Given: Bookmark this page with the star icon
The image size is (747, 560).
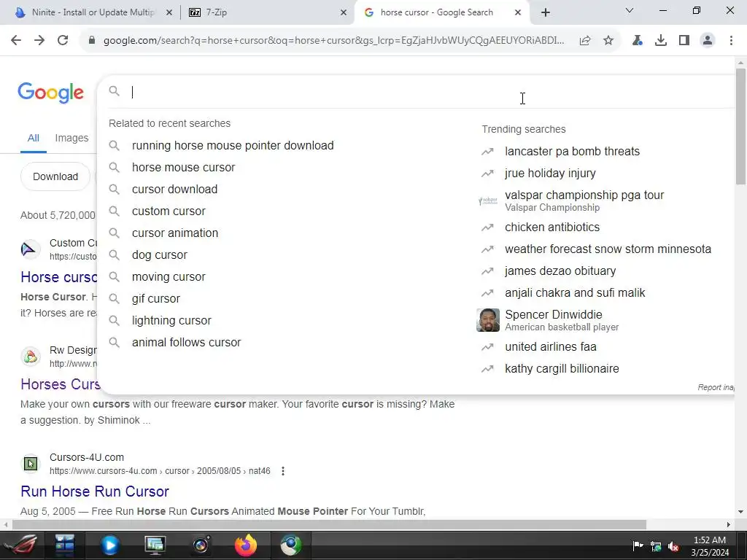Looking at the screenshot, I should coord(608,41).
